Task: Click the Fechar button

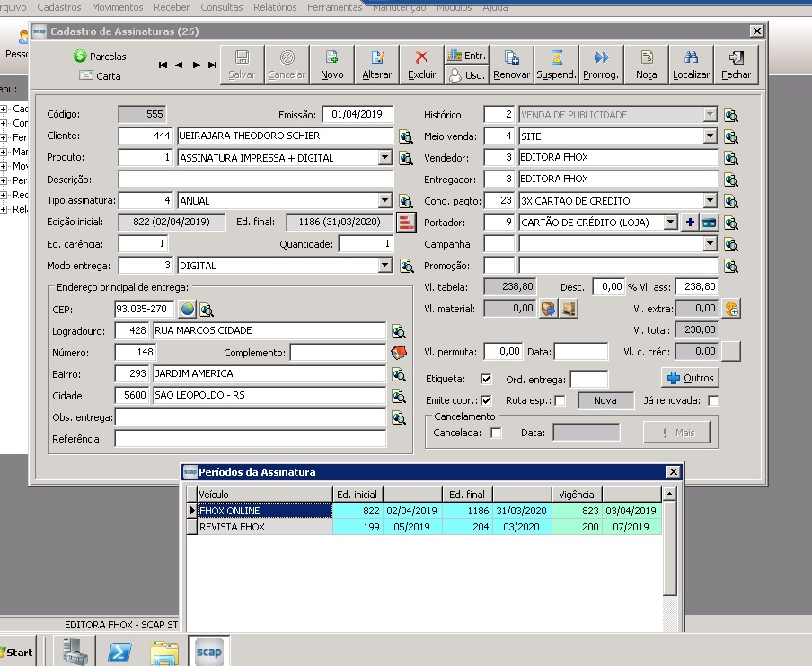Action: pyautogui.click(x=736, y=65)
